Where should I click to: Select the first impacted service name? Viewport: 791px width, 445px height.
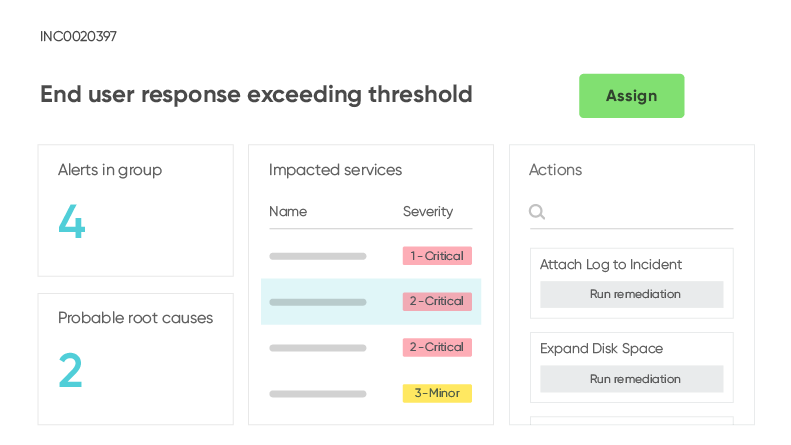318,256
